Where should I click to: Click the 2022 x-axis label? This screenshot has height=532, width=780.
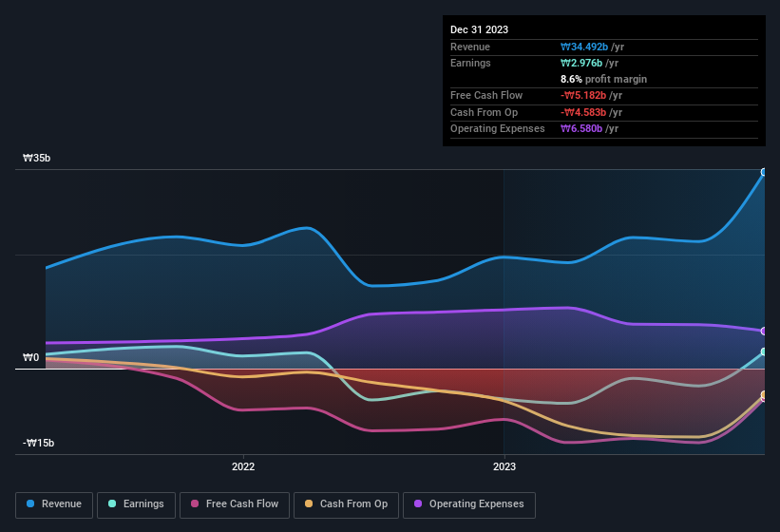point(243,466)
